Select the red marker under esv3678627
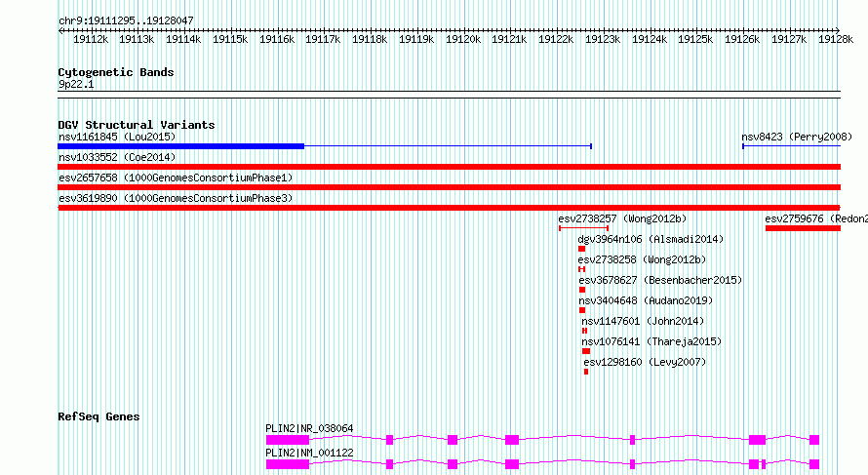Viewport: 868px width, 475px height. pos(582,290)
